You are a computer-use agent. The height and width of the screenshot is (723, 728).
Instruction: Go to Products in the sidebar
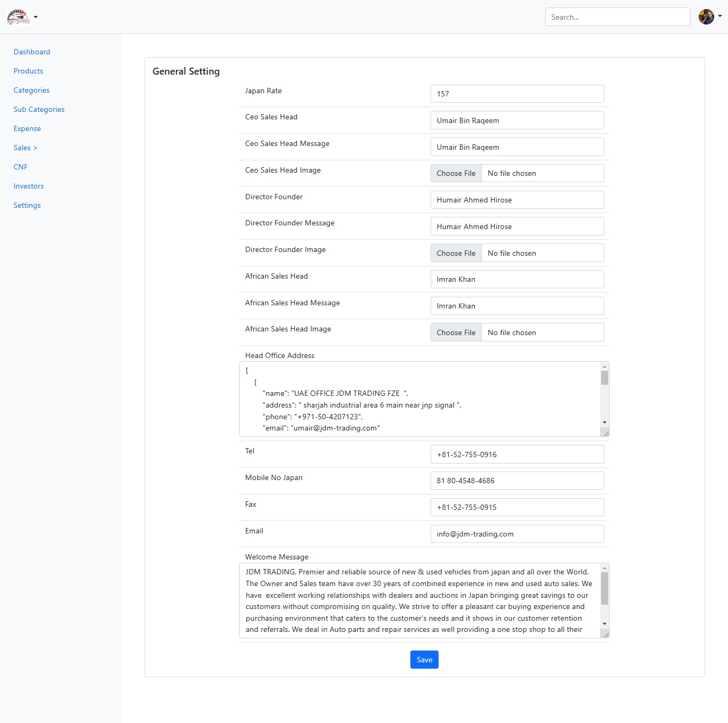(x=28, y=71)
